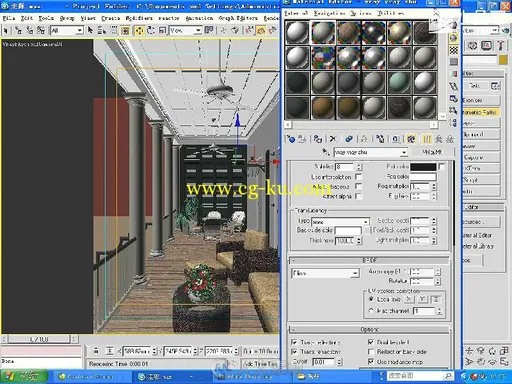Open the Graph Editors menu
Image resolution: width=512 pixels, height=384 pixels.
coord(238,18)
